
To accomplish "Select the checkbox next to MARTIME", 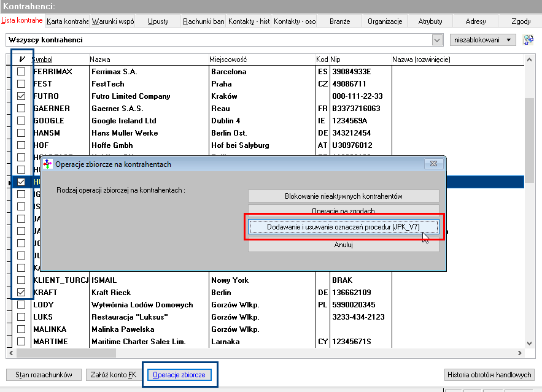I will click(x=21, y=341).
